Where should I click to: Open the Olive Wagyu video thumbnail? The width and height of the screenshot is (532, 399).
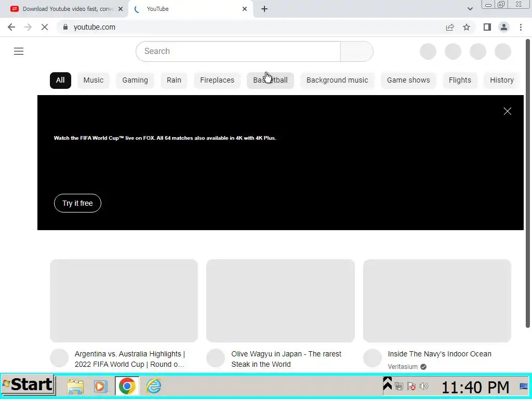281,301
